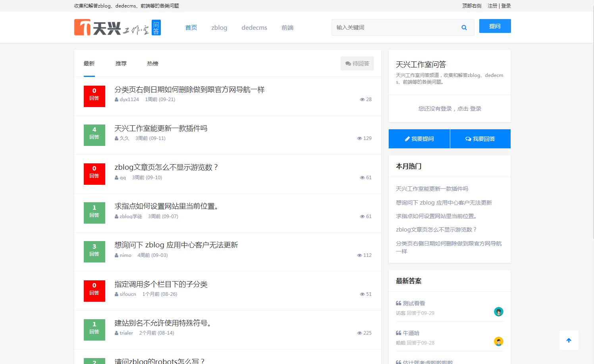Click the back-to-top arrow icon
The height and width of the screenshot is (364, 594).
569,340
